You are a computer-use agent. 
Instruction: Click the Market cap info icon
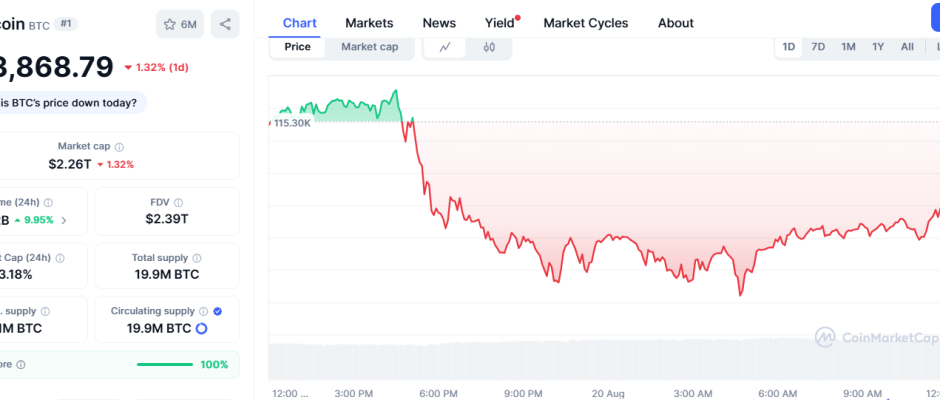pos(119,147)
